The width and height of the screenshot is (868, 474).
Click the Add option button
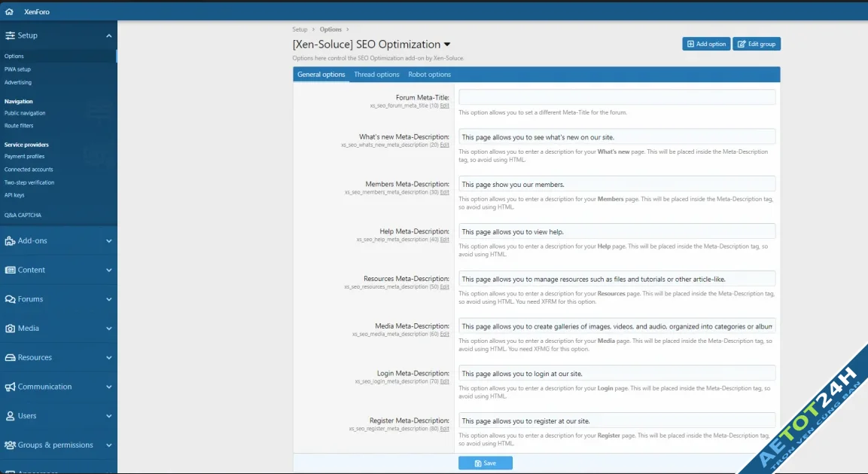pos(706,44)
